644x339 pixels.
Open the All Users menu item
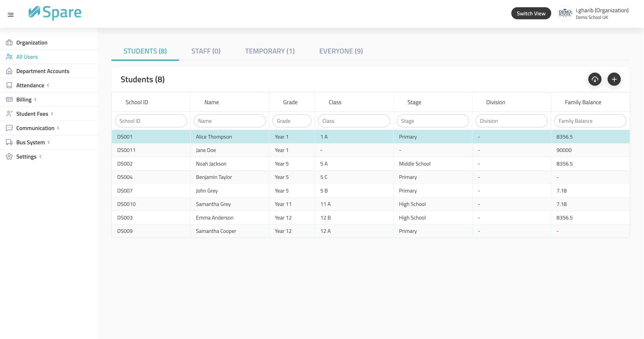[49, 57]
